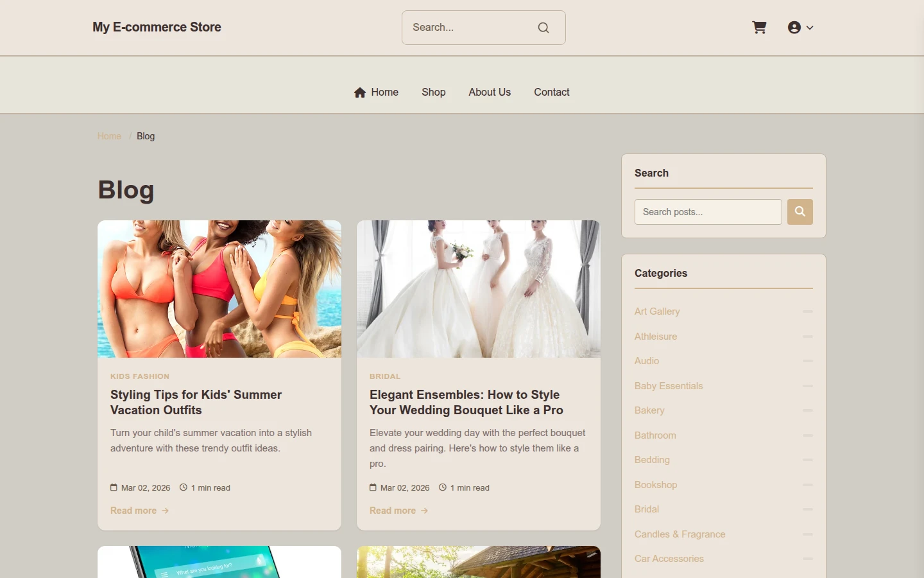This screenshot has width=924, height=578.
Task: Open the Elegant Ensembles article title
Action: click(x=466, y=402)
